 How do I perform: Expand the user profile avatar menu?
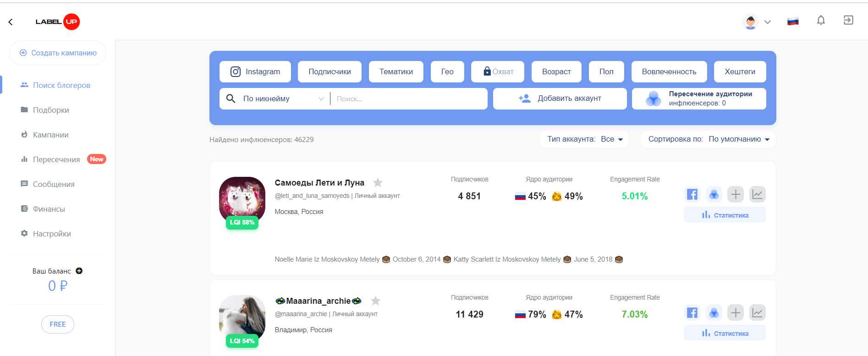click(x=757, y=22)
